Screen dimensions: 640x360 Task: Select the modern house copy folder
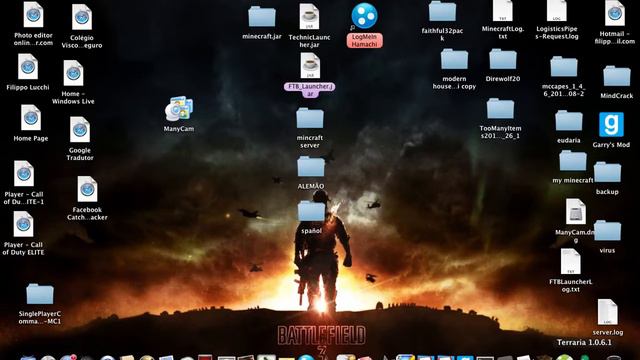[x=454, y=59]
